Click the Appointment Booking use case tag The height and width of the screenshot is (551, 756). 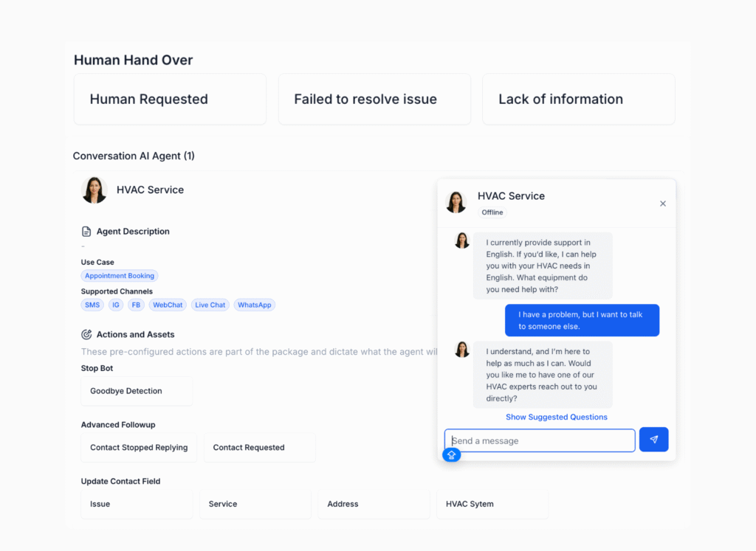(120, 276)
